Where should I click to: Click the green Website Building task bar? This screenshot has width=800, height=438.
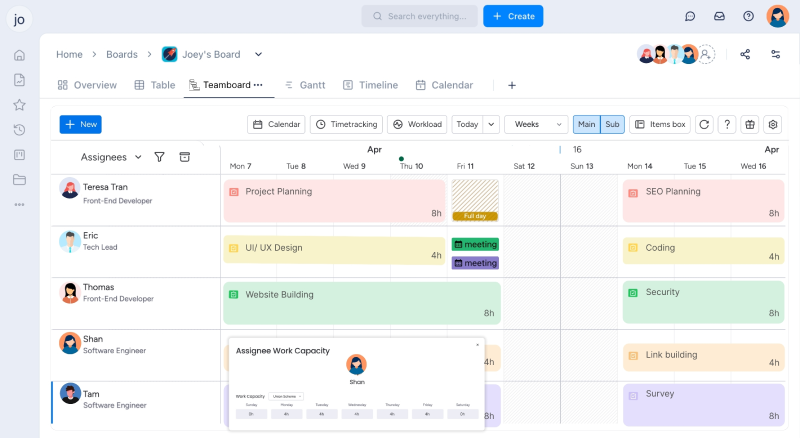click(x=361, y=302)
